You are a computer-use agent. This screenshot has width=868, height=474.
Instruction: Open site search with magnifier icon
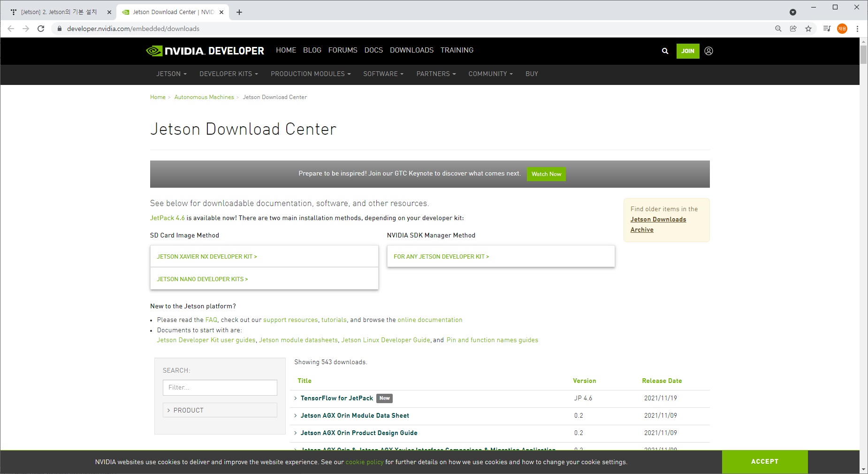pyautogui.click(x=665, y=51)
